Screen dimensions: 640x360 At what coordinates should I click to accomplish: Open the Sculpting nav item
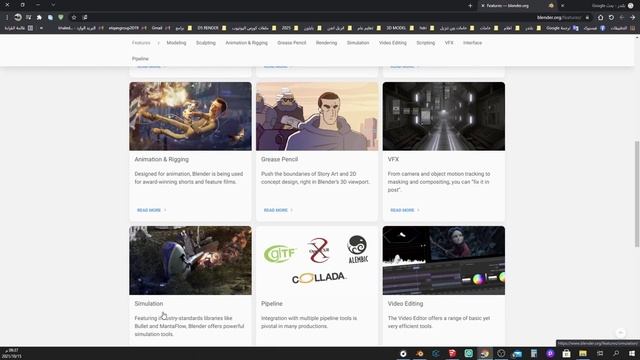pyautogui.click(x=206, y=43)
